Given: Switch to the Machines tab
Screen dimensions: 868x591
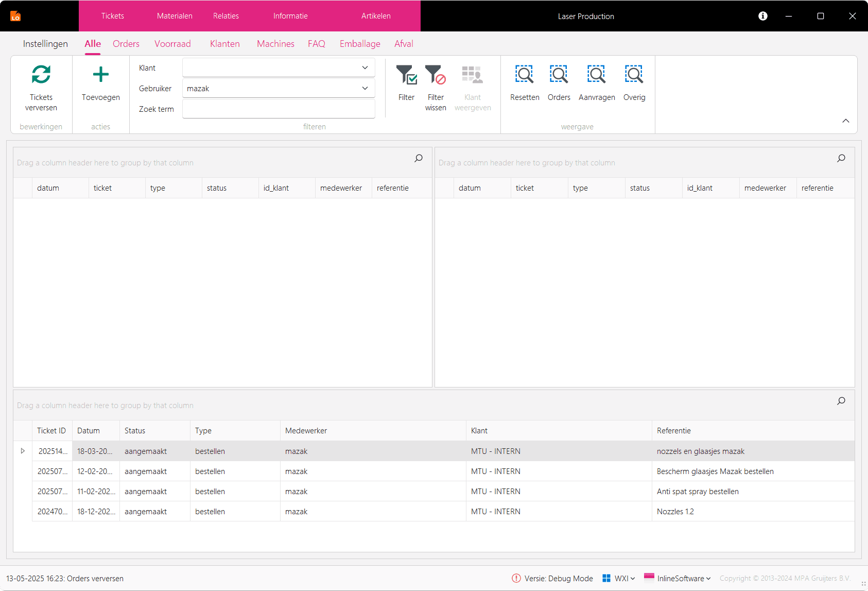Looking at the screenshot, I should [275, 44].
